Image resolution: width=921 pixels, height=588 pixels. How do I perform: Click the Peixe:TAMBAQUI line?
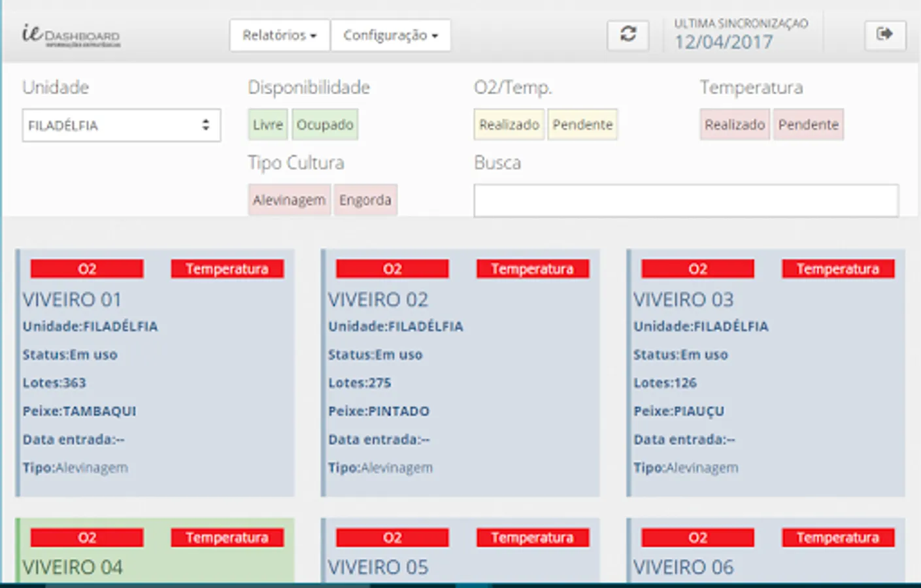point(79,412)
